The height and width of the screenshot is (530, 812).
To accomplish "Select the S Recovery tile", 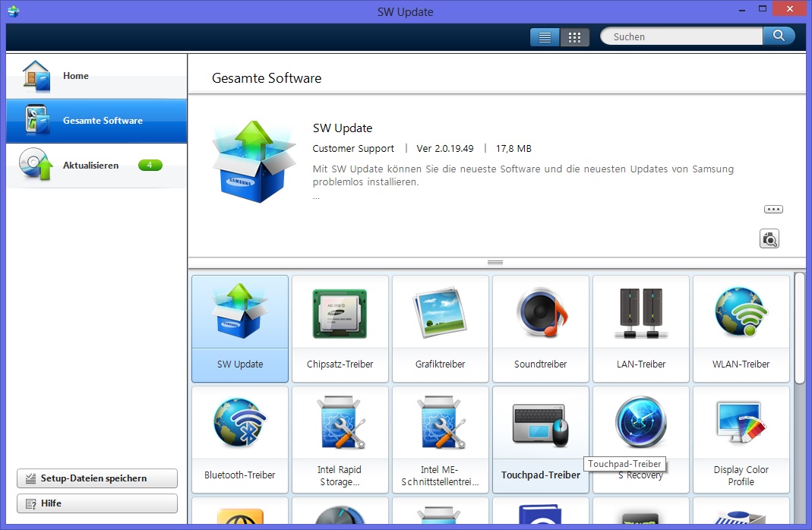I will pyautogui.click(x=641, y=440).
